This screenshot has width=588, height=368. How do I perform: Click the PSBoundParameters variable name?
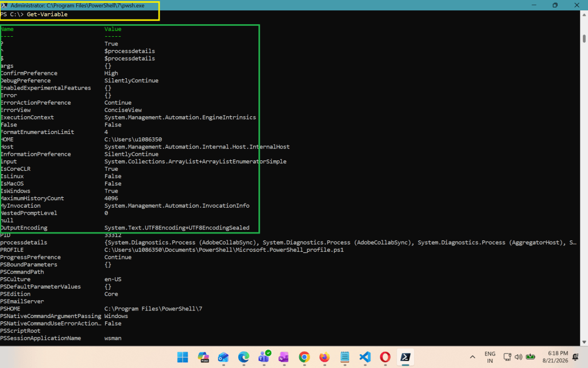point(29,264)
